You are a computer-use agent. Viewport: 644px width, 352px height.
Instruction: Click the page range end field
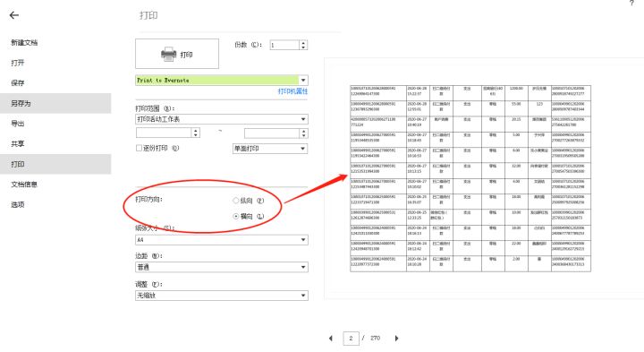pyautogui.click(x=272, y=133)
